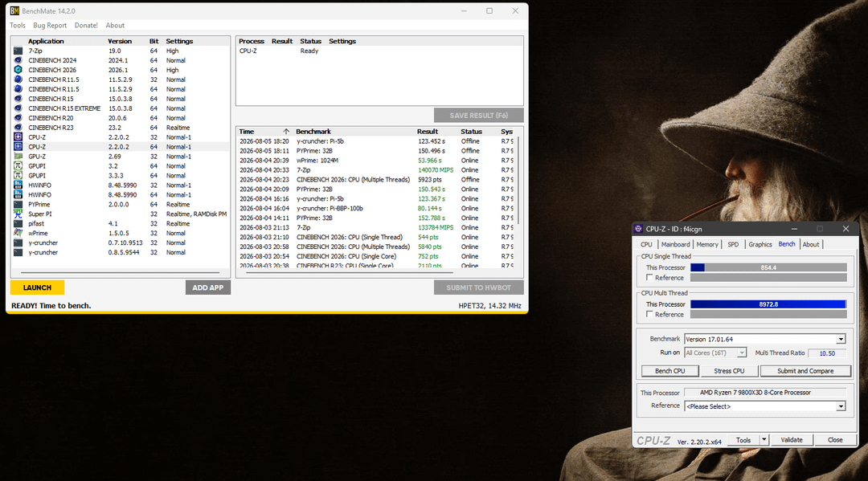This screenshot has height=481, width=868.
Task: Open the Benchmark version dropdown in CPU-Z
Action: click(841, 339)
